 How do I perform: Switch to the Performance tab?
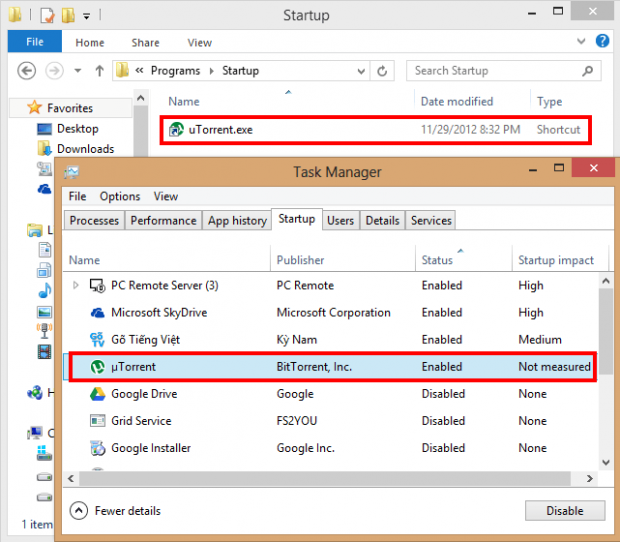[x=163, y=221]
